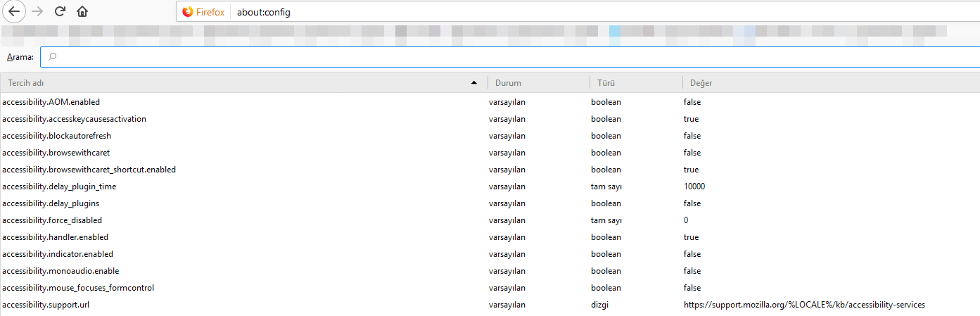The image size is (980, 316).
Task: Click 'dizgi' type of accessibility.support.url
Action: click(600, 305)
